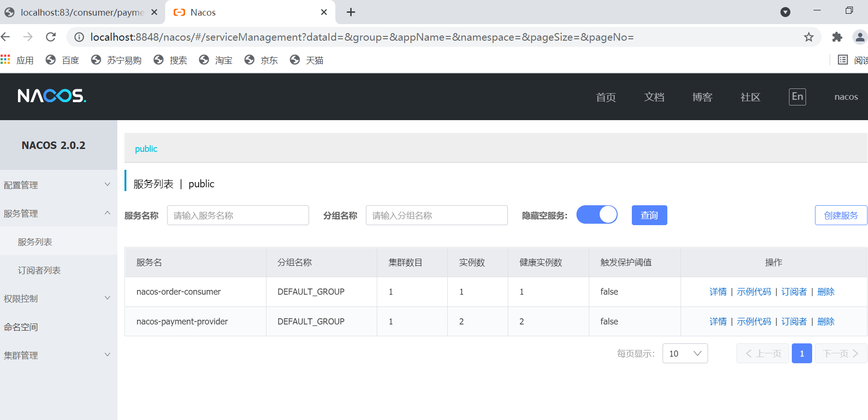Screen dimensions: 868x420
Task: Open the 京东 bookmark
Action: click(x=261, y=60)
